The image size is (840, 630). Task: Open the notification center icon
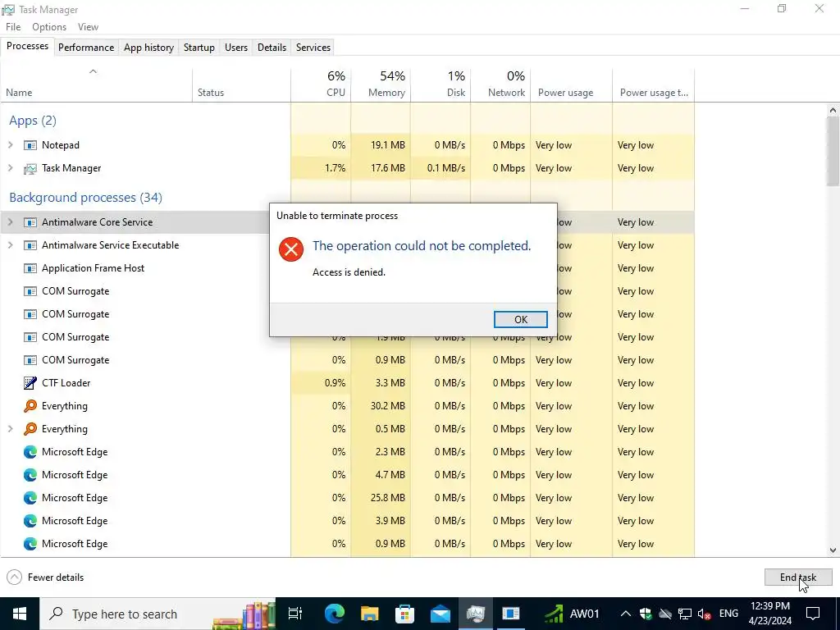[813, 614]
